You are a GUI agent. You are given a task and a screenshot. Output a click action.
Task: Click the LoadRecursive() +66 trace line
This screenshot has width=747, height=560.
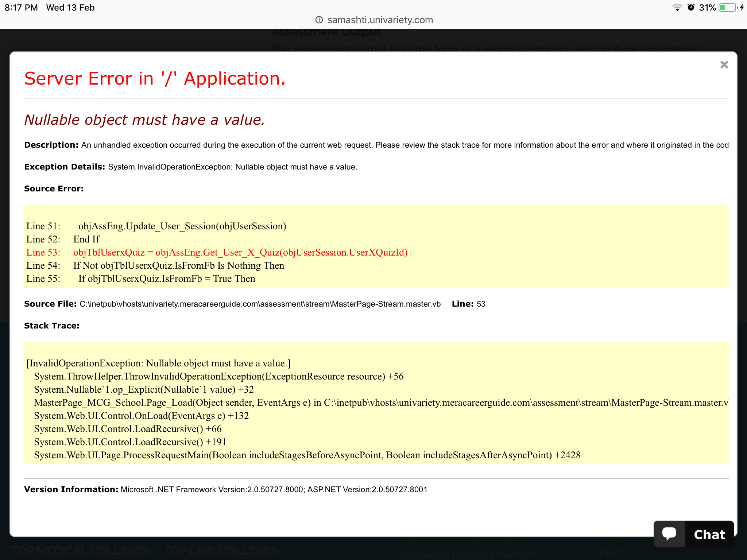point(128,429)
